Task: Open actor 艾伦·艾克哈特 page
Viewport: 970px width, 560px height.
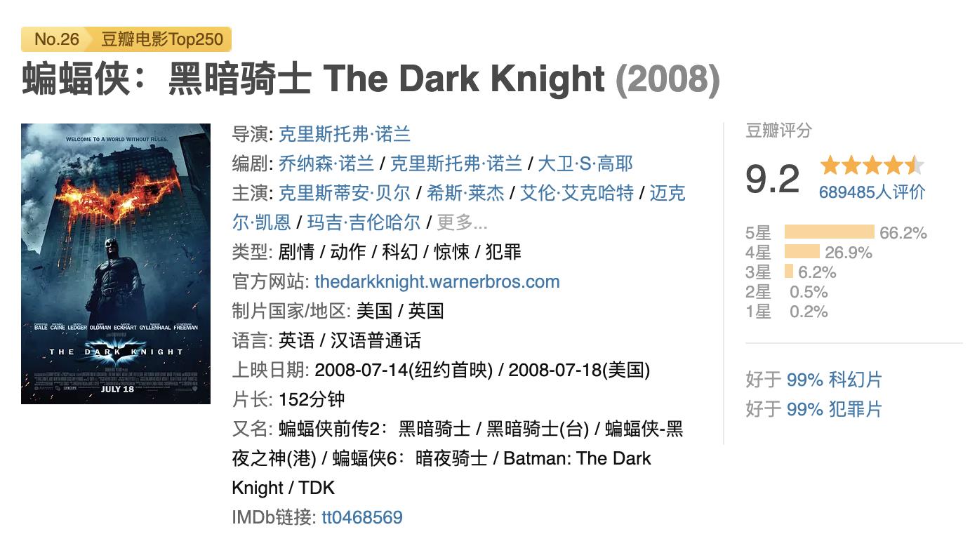Action: click(x=576, y=193)
